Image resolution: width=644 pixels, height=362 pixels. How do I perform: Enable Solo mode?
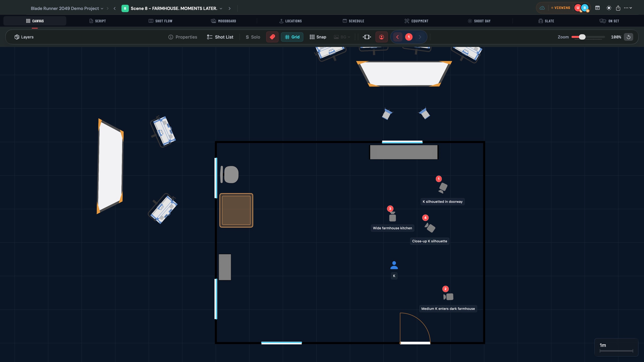[252, 37]
